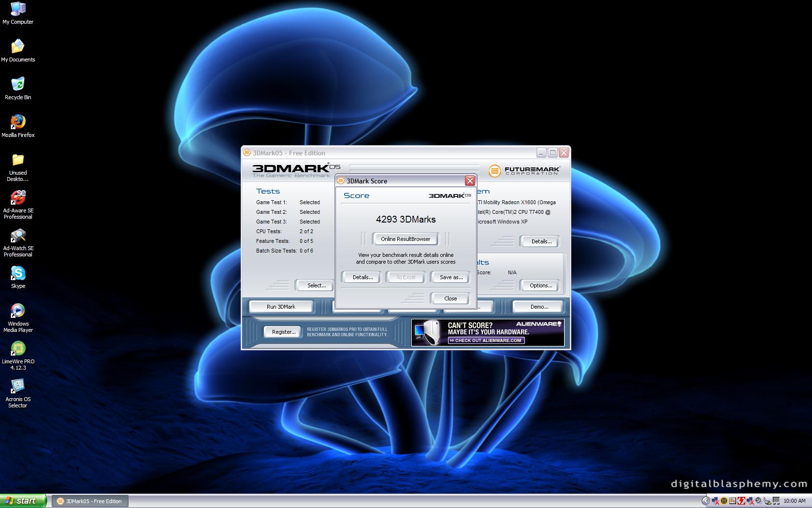Click the Game Test 3 label
This screenshot has width=812, height=508.
tap(272, 222)
